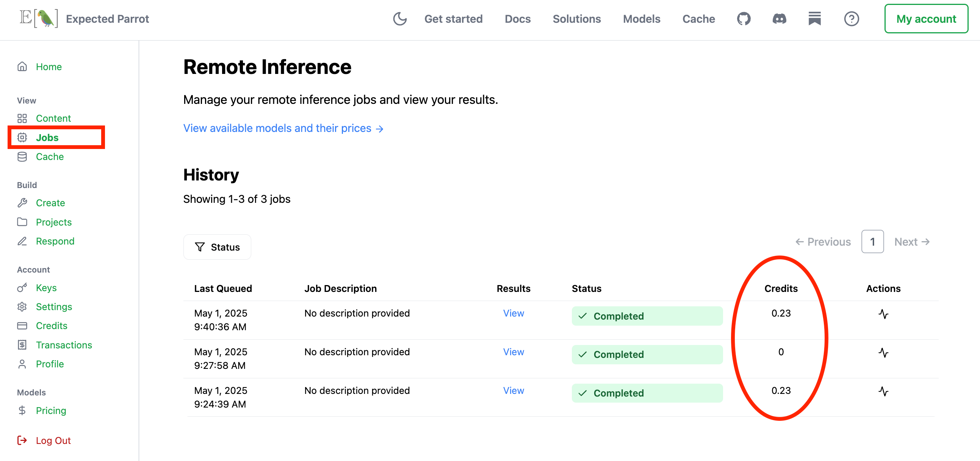
Task: Click Log Out in sidebar
Action: [53, 440]
